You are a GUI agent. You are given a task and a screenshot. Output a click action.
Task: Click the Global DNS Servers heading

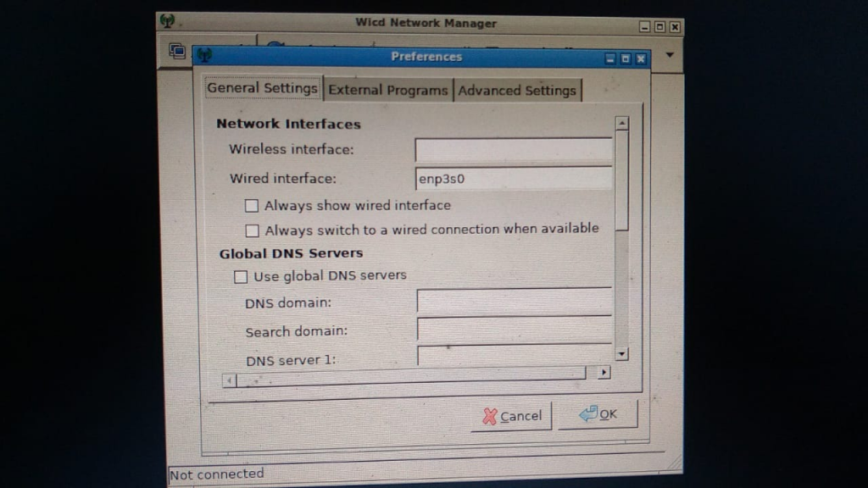(x=292, y=253)
